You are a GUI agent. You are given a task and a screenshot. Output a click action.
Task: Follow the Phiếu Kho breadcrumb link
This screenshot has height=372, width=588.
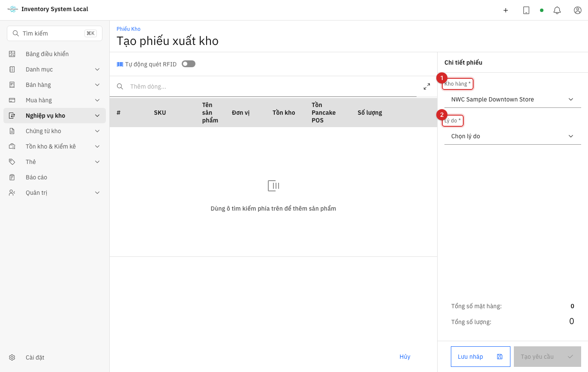pos(129,29)
